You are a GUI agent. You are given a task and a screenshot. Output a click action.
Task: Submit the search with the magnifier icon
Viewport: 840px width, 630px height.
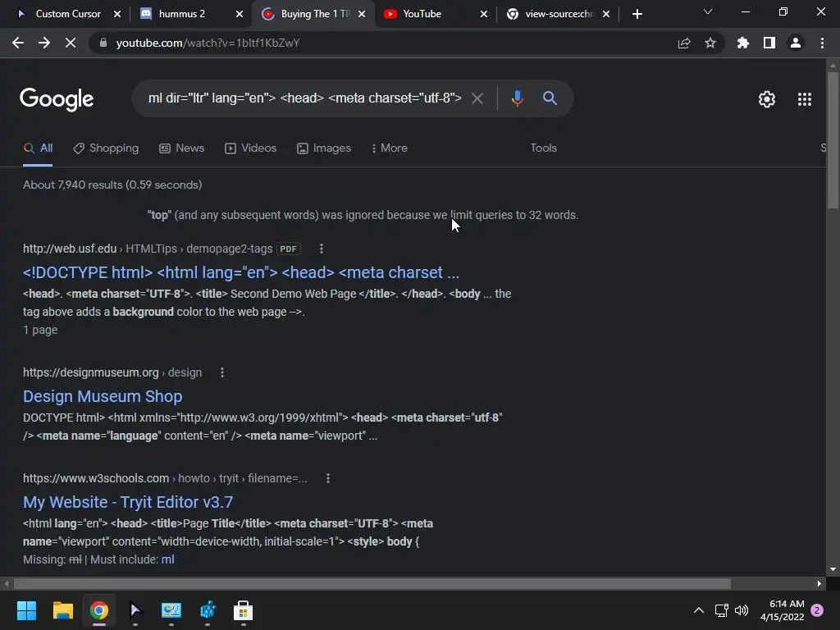[550, 98]
